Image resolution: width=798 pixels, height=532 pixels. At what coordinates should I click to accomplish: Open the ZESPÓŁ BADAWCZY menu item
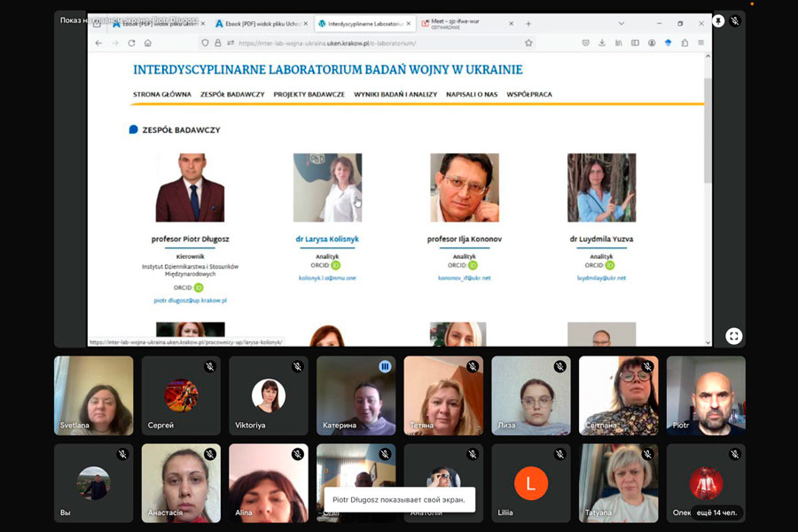click(232, 94)
